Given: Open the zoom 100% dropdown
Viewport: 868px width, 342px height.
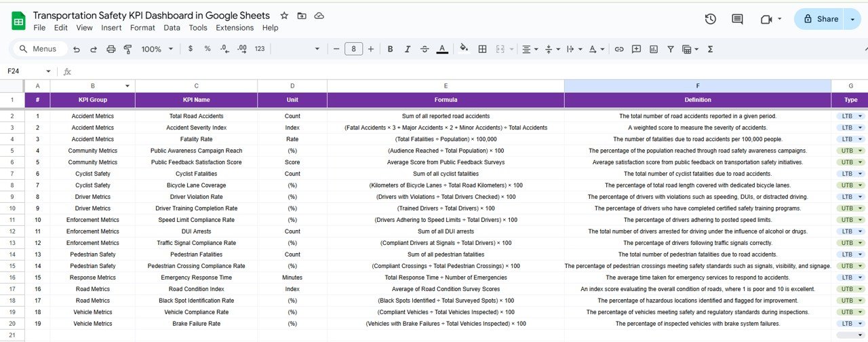Looking at the screenshot, I should click(157, 49).
